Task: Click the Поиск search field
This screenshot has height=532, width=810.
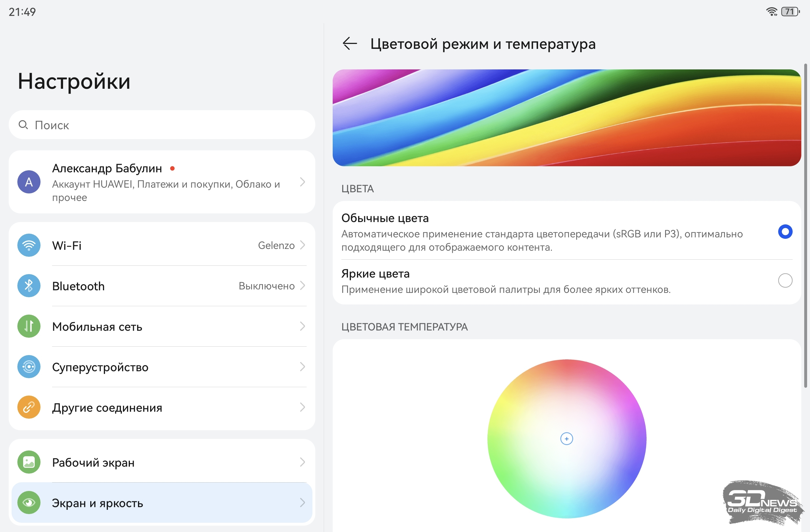Action: point(162,125)
